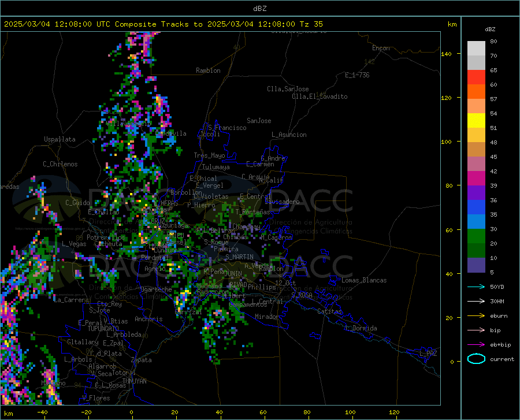Click the Gltallary map label
520x420 pixels.
pos(83,342)
